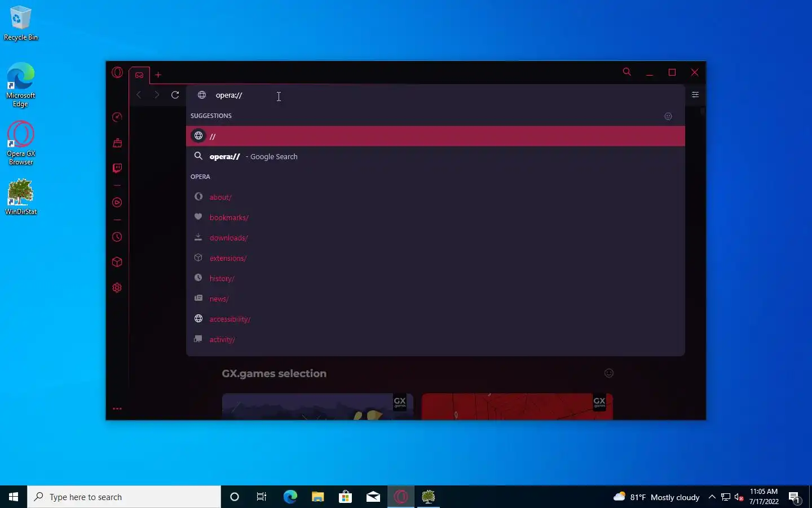Open the downloads/ suggestion

tap(435, 238)
